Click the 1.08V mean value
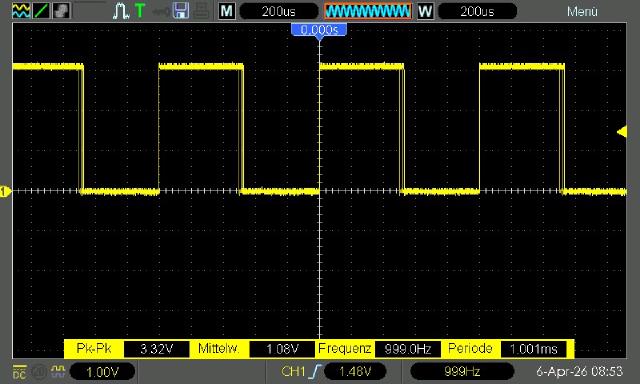Viewport: 640px width, 384px height. coord(282,349)
